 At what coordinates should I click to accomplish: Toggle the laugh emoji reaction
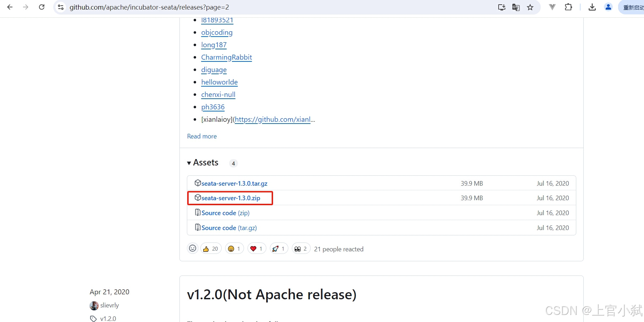234,249
